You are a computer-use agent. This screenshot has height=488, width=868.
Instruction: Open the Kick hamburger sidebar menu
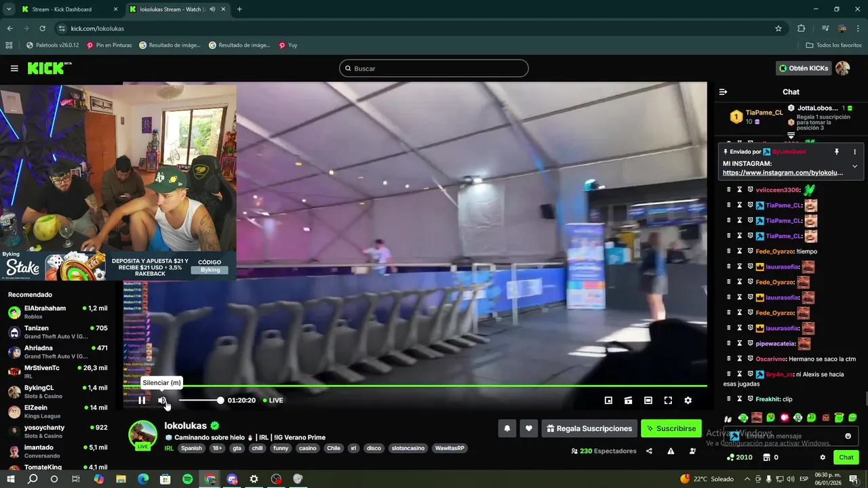(14, 68)
